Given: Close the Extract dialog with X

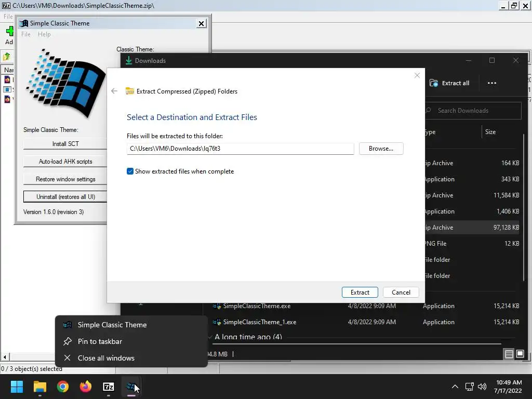Looking at the screenshot, I should click(417, 75).
